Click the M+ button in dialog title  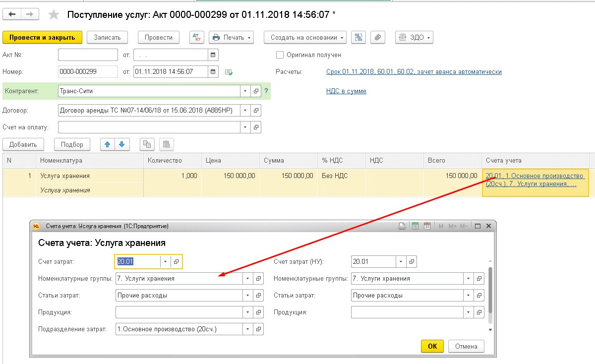click(452, 226)
